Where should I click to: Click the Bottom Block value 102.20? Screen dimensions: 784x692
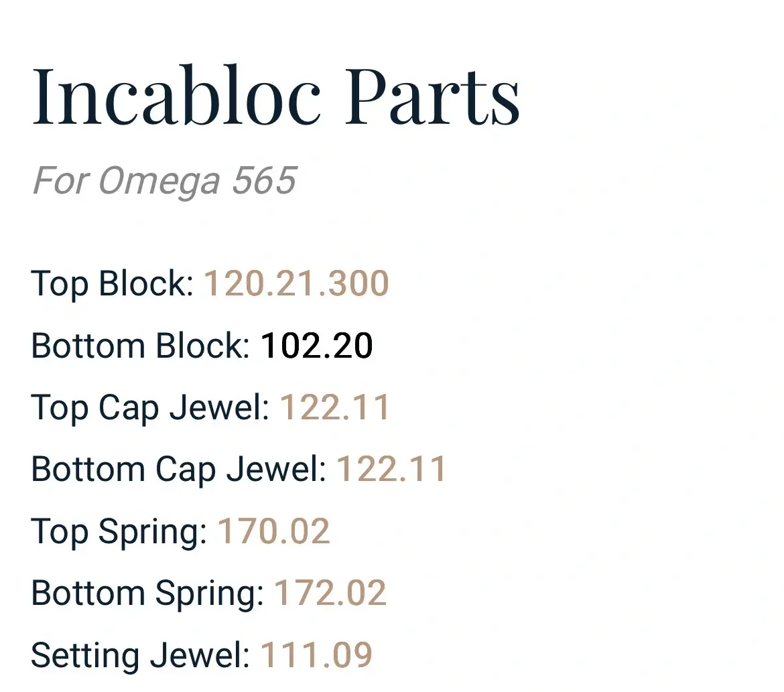(x=316, y=346)
